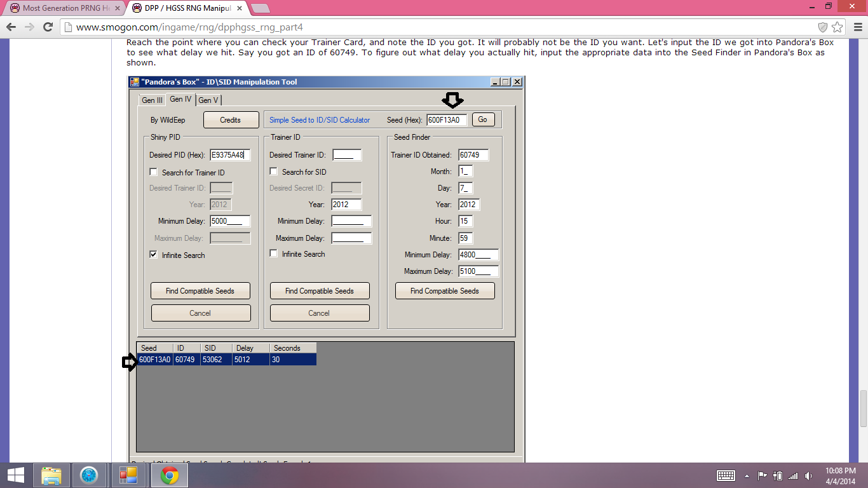
Task: Show hidden tray icons
Action: (x=747, y=475)
